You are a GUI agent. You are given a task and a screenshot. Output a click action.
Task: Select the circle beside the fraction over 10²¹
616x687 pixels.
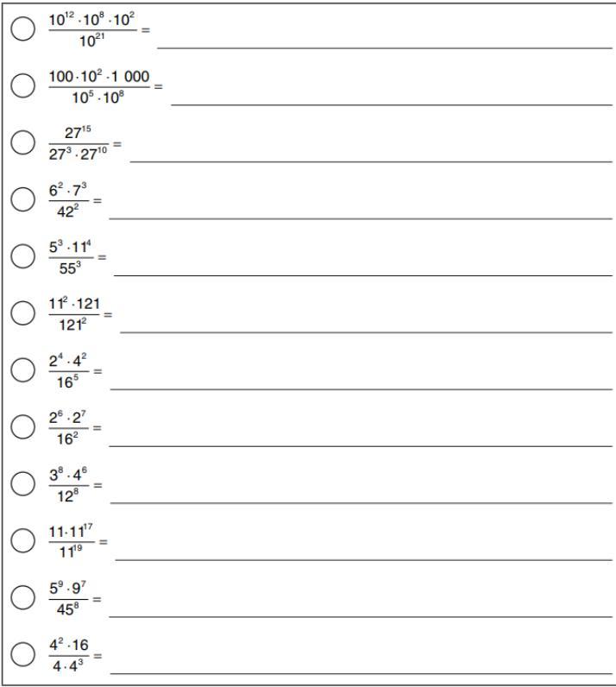click(x=22, y=29)
